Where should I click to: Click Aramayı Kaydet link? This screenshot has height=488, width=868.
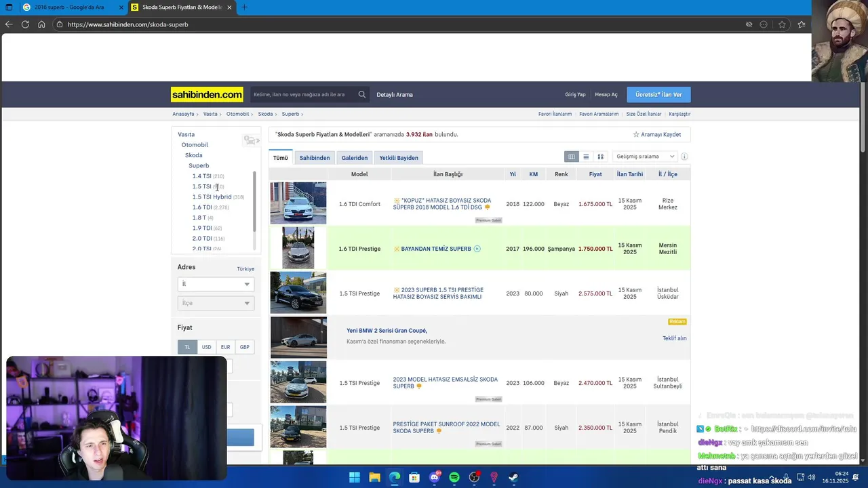pyautogui.click(x=661, y=134)
